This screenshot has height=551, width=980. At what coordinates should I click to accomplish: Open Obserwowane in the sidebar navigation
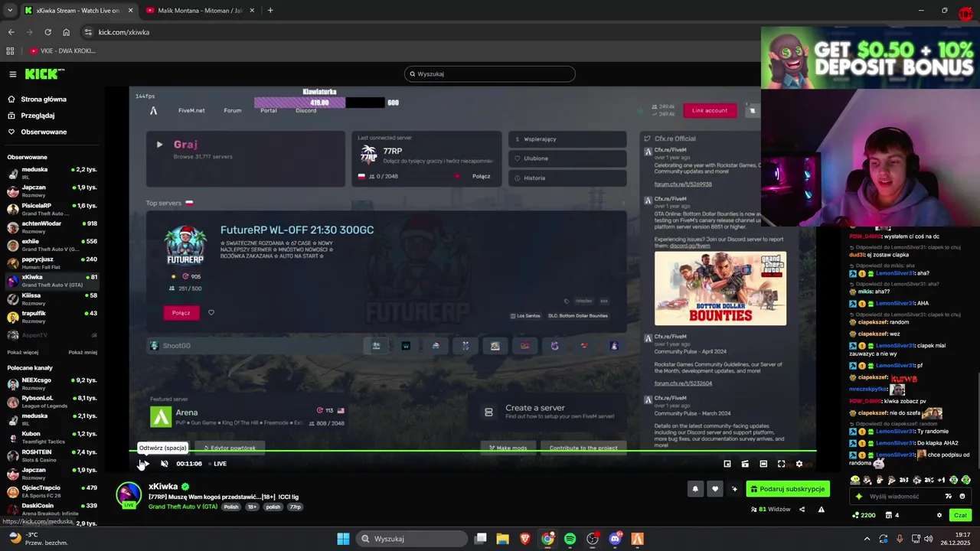pyautogui.click(x=44, y=132)
